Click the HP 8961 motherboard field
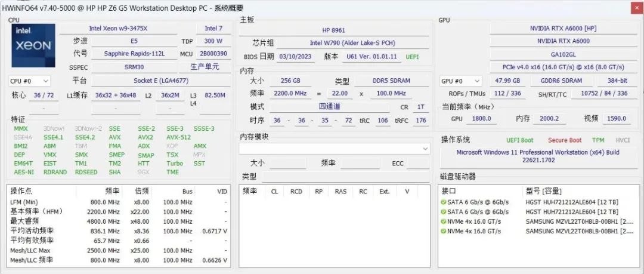The height and width of the screenshot is (274, 644). click(334, 30)
